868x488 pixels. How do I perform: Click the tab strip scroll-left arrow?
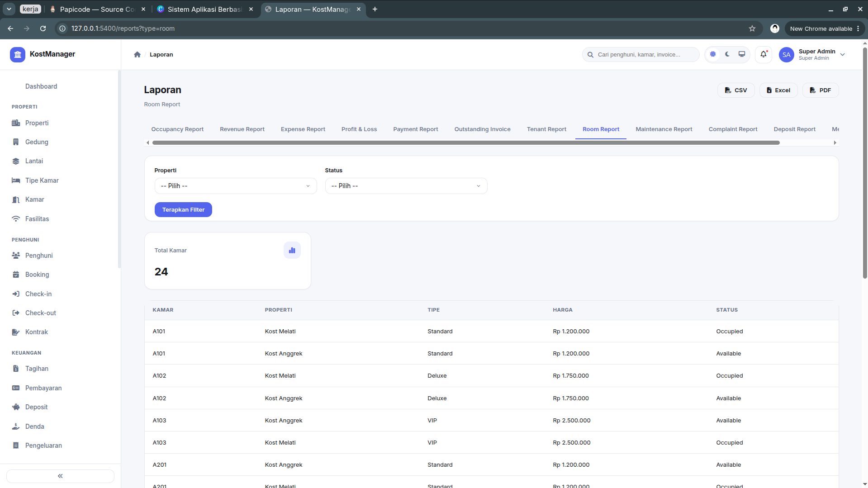tap(147, 142)
